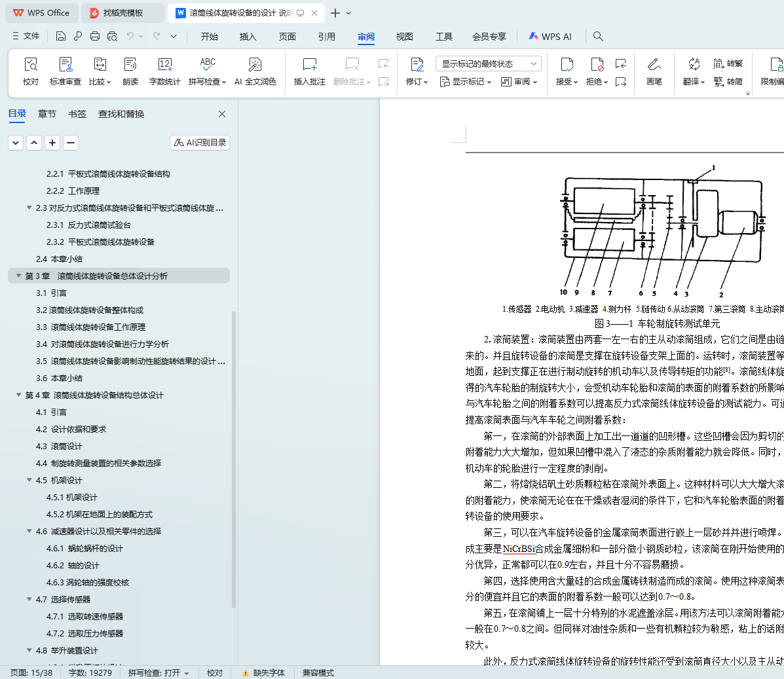Open 字数统计 word count
Screen dimensions: 784x679
coord(164,71)
